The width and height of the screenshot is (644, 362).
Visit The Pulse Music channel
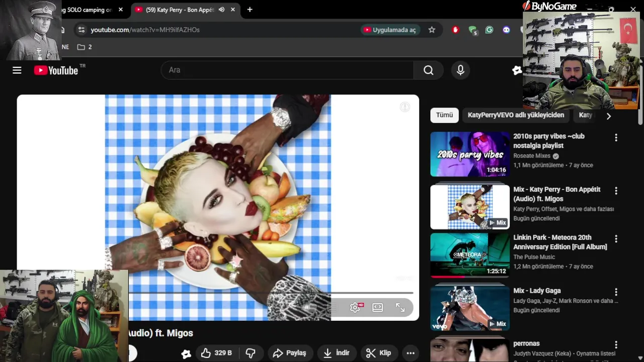click(534, 257)
